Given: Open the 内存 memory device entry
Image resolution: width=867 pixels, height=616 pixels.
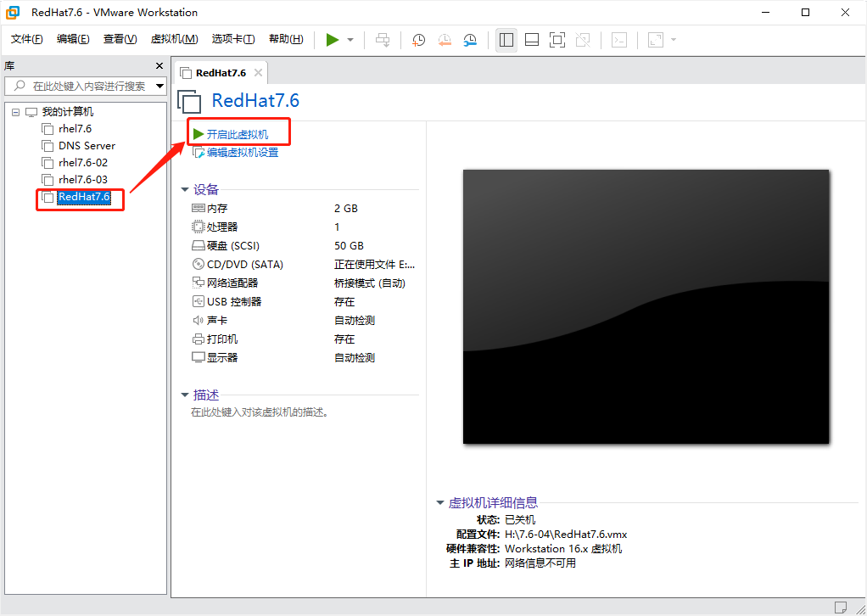Looking at the screenshot, I should pos(217,209).
